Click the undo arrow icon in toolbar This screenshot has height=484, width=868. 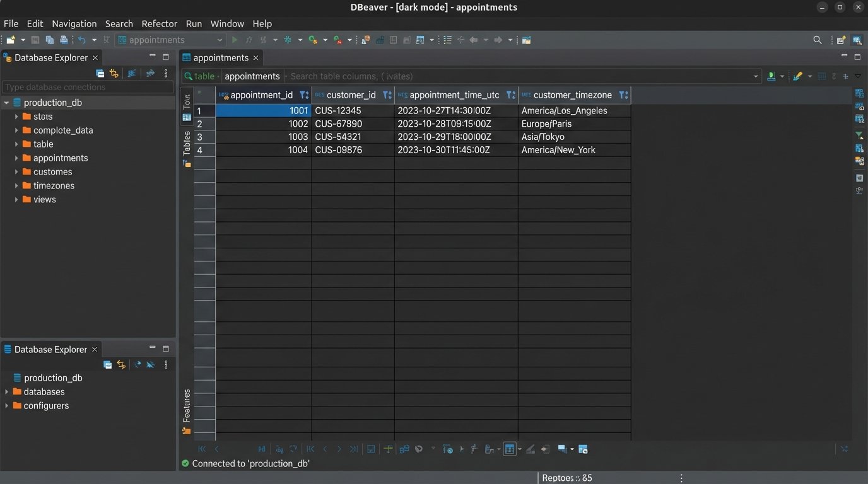(x=82, y=40)
